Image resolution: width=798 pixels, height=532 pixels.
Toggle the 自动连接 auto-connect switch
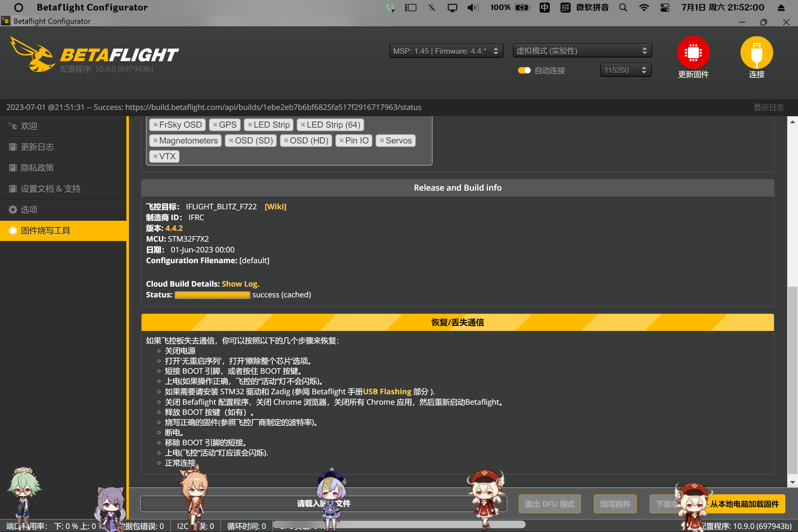point(524,70)
